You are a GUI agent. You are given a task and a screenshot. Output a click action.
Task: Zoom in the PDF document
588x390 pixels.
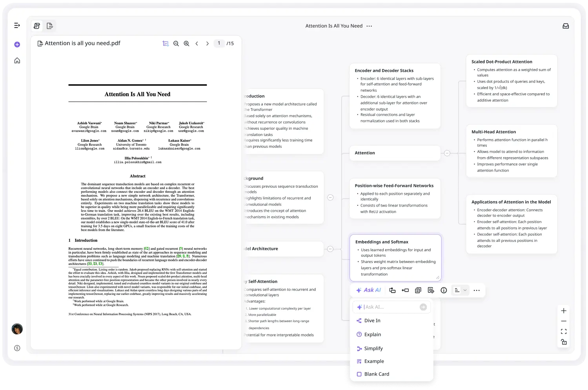187,44
